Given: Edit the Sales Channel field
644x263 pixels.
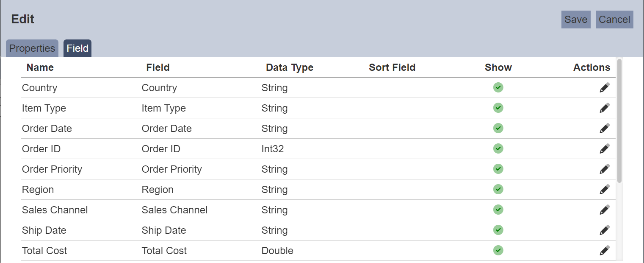Looking at the screenshot, I should [605, 210].
